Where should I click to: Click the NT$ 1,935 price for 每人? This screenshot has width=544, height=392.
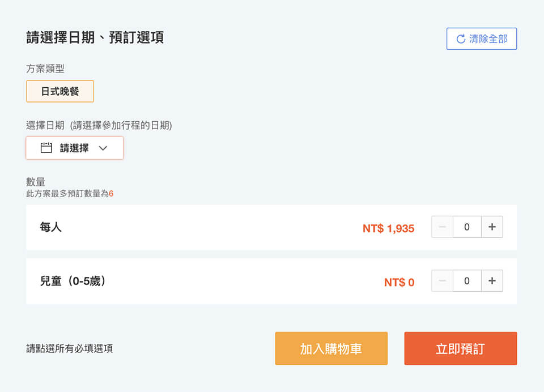tap(389, 228)
